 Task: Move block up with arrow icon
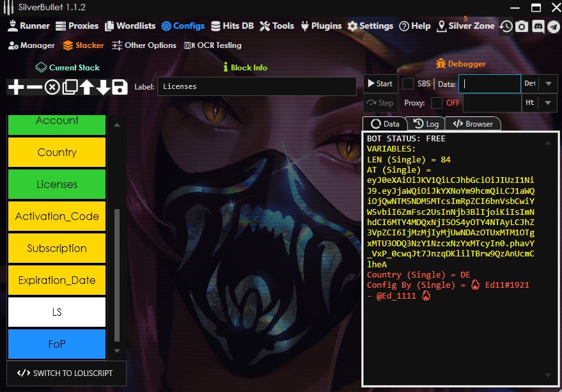click(x=87, y=87)
